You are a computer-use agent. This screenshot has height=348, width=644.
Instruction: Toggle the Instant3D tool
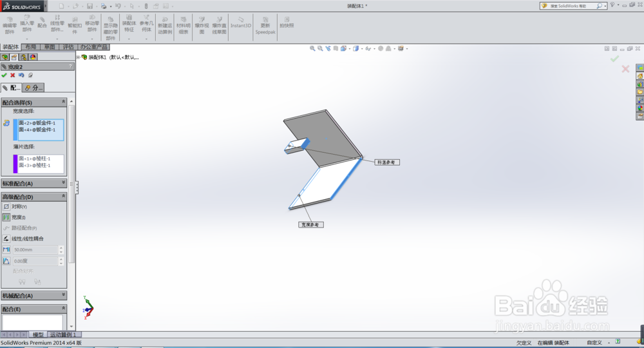[x=241, y=22]
